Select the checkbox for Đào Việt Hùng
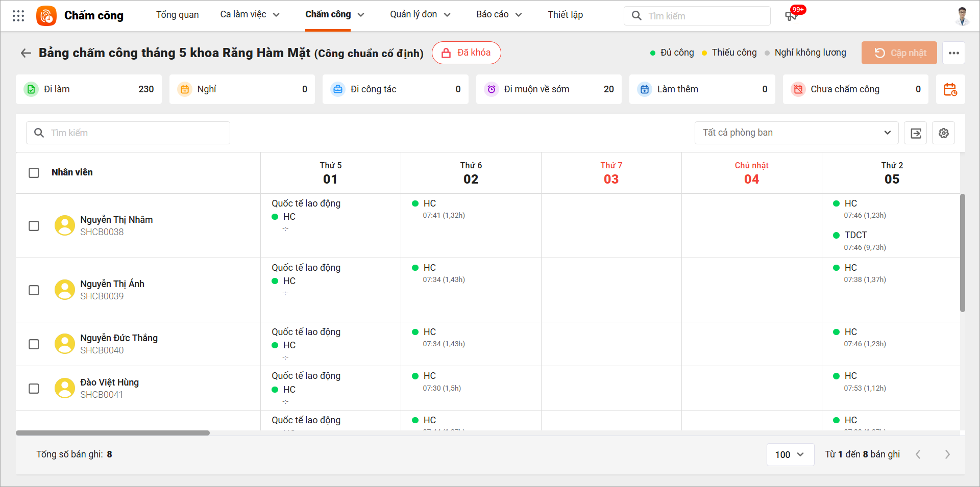Screen dimensions: 980x487 tap(34, 389)
